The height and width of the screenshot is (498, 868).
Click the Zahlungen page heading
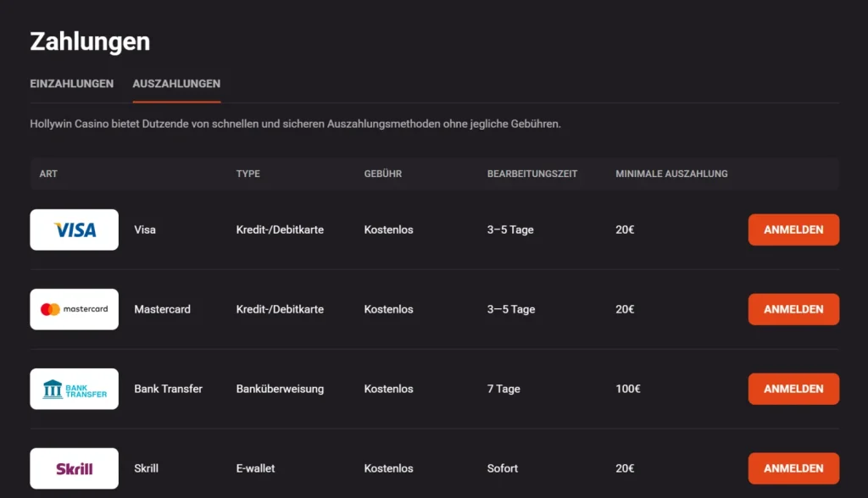pos(90,41)
